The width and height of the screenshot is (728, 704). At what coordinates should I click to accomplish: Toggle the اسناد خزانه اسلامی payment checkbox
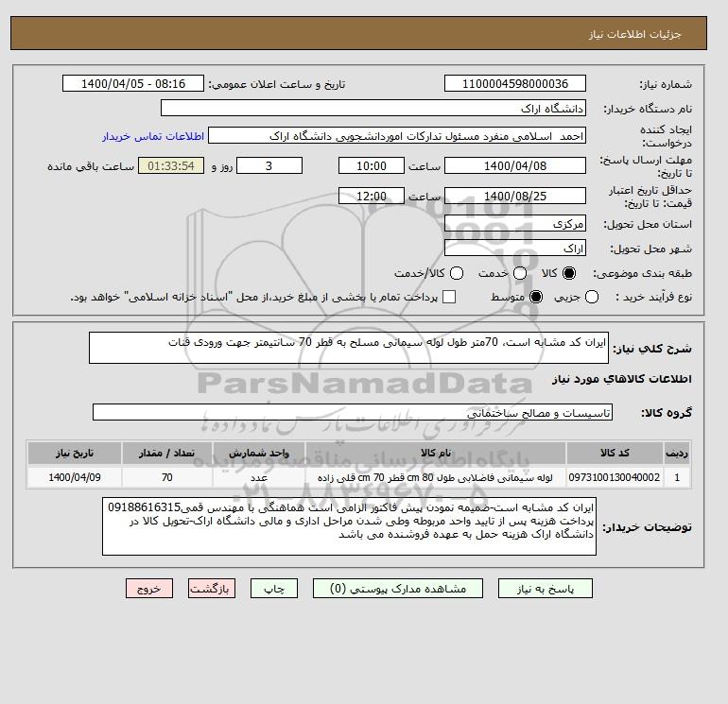click(449, 297)
